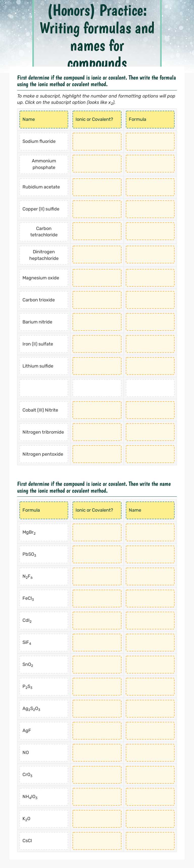The width and height of the screenshot is (194, 868).
Task: Click the Ionic or Covalent box for Ammonium phosphate
Action: point(97,164)
